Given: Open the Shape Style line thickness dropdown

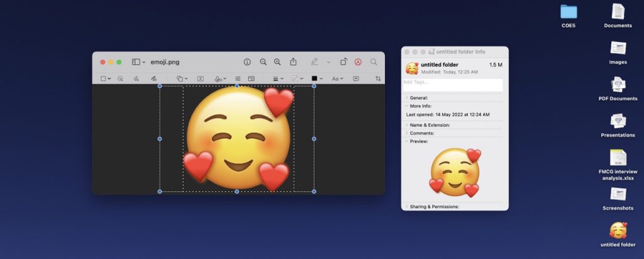Looking at the screenshot, I should pyautogui.click(x=278, y=79).
